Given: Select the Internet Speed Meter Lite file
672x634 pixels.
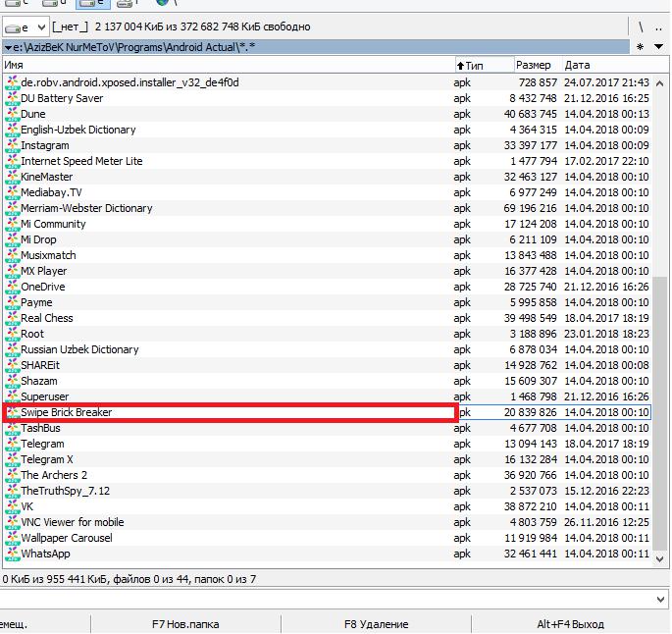Looking at the screenshot, I should 81,161.
